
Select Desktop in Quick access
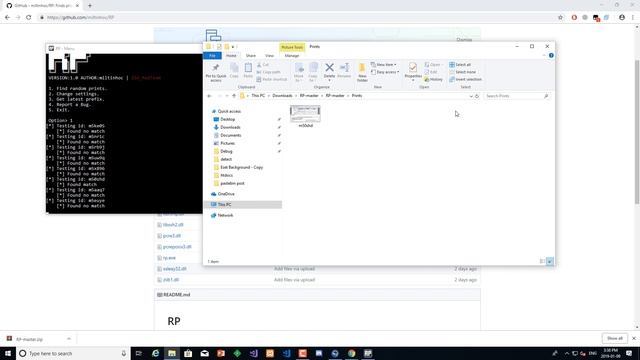227,119
